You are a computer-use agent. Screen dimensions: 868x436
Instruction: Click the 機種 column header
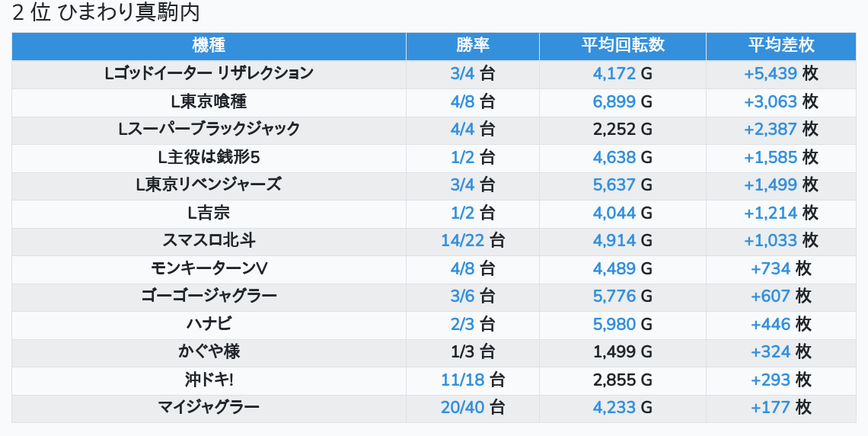pyautogui.click(x=209, y=46)
